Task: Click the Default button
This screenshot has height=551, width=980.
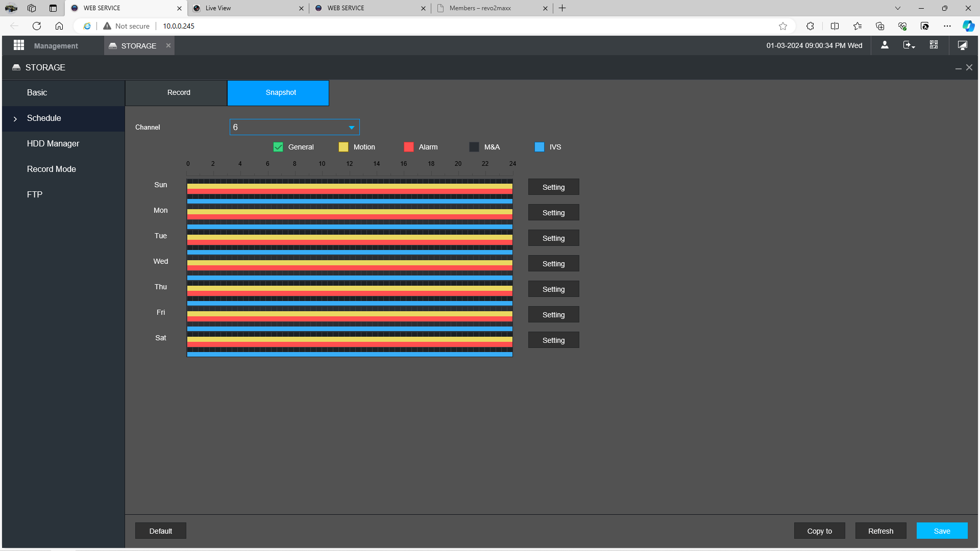Action: (160, 531)
